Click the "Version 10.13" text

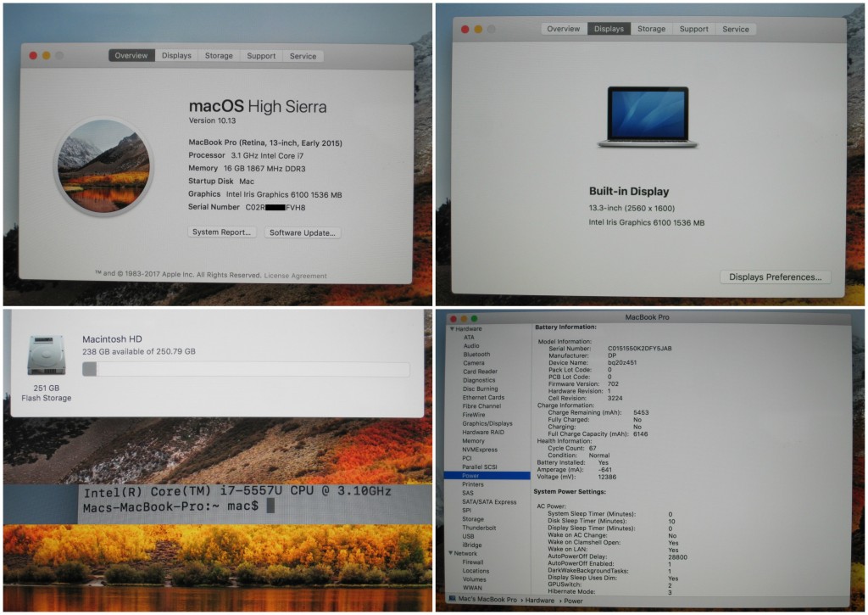point(212,120)
